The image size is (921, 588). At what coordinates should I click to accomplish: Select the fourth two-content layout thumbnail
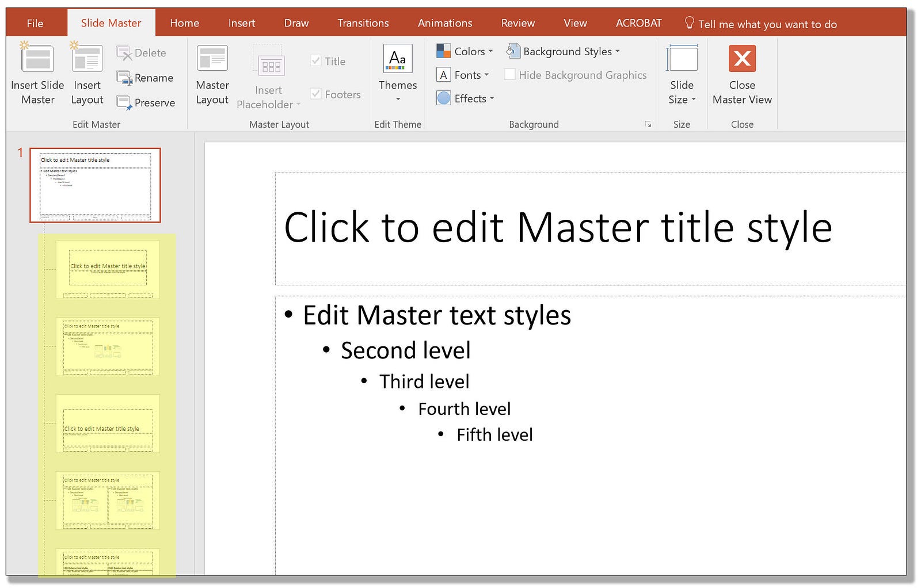(x=108, y=501)
